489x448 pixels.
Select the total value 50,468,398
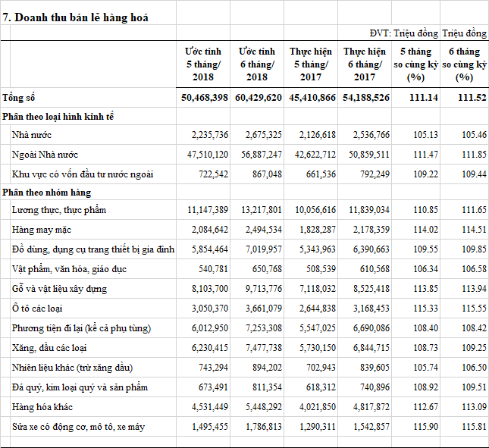pos(205,99)
